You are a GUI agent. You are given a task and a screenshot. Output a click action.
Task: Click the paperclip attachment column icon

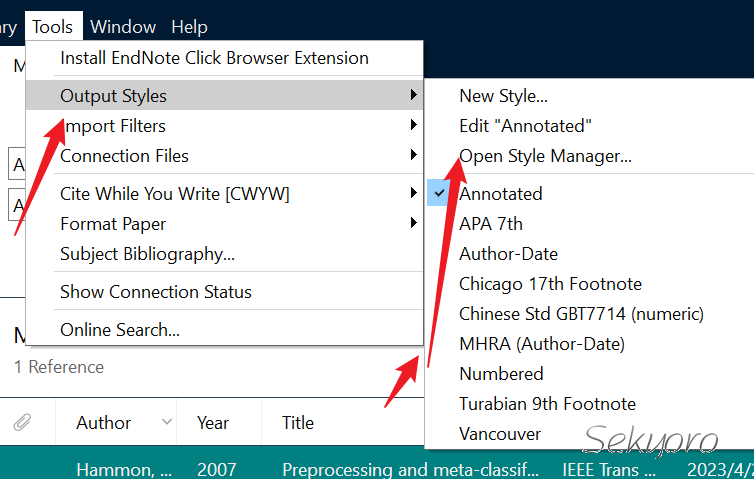pyautogui.click(x=22, y=423)
